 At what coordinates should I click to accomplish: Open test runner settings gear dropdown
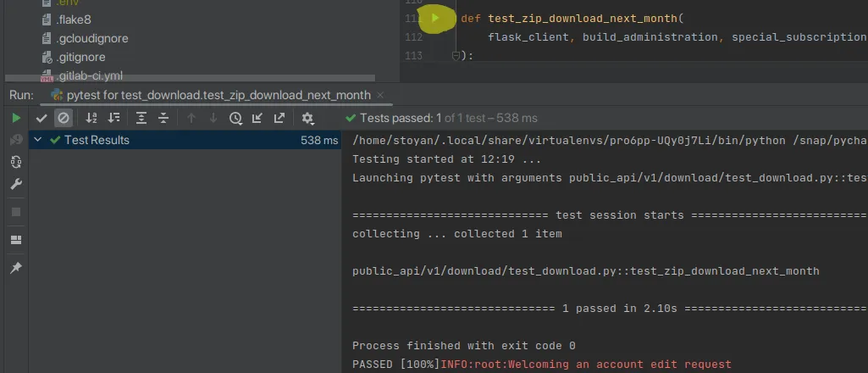pos(307,118)
